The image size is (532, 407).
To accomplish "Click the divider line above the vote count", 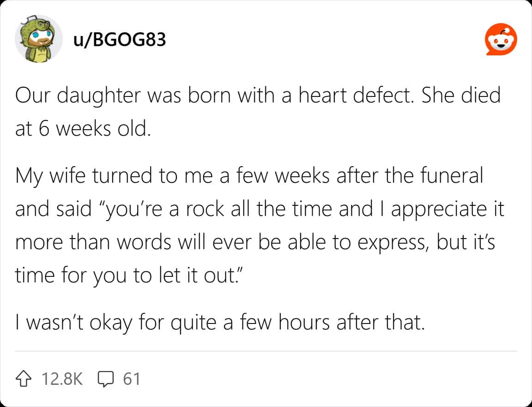I will (266, 351).
